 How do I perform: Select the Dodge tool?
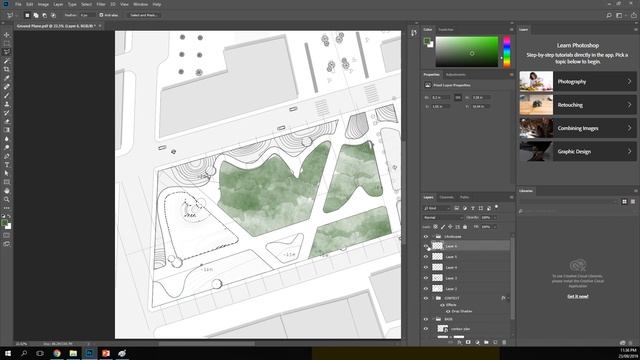[7, 147]
